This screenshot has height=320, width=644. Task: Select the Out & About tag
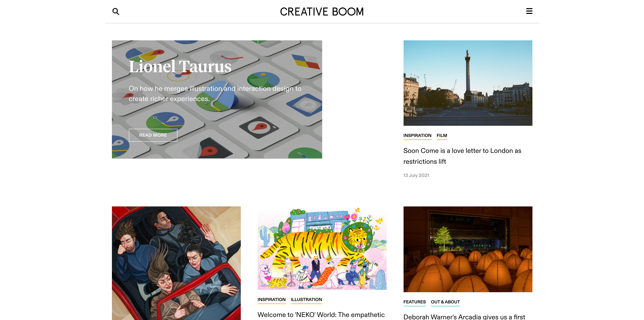[x=445, y=302]
